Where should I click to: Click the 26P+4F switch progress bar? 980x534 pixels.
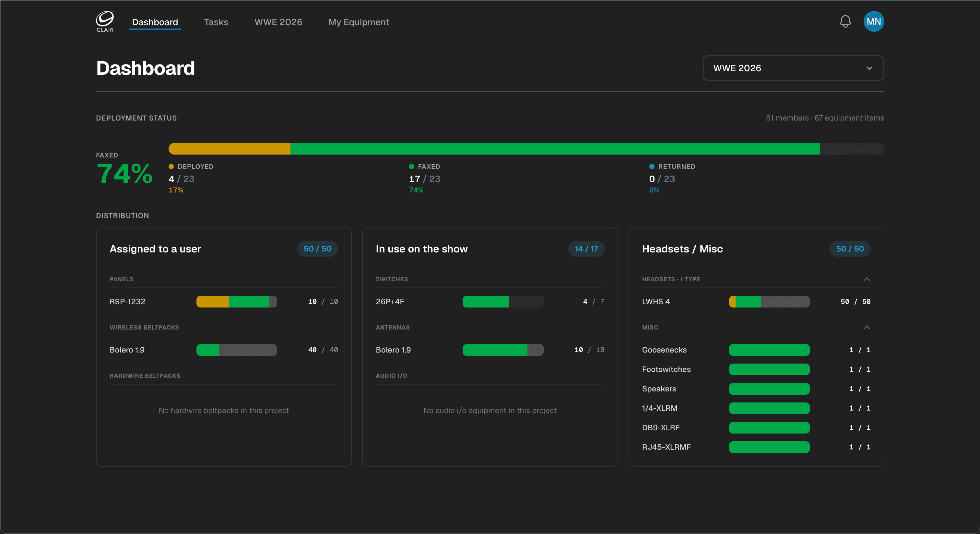(503, 302)
